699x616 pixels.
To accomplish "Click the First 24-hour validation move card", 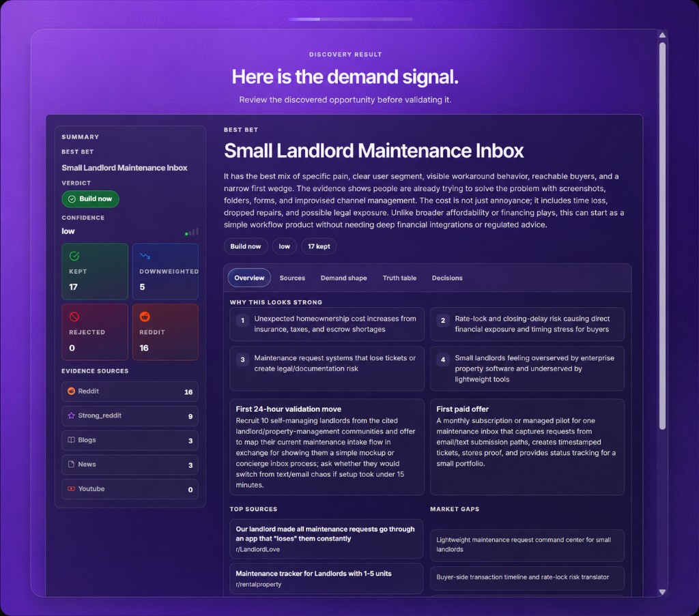I will [x=327, y=447].
